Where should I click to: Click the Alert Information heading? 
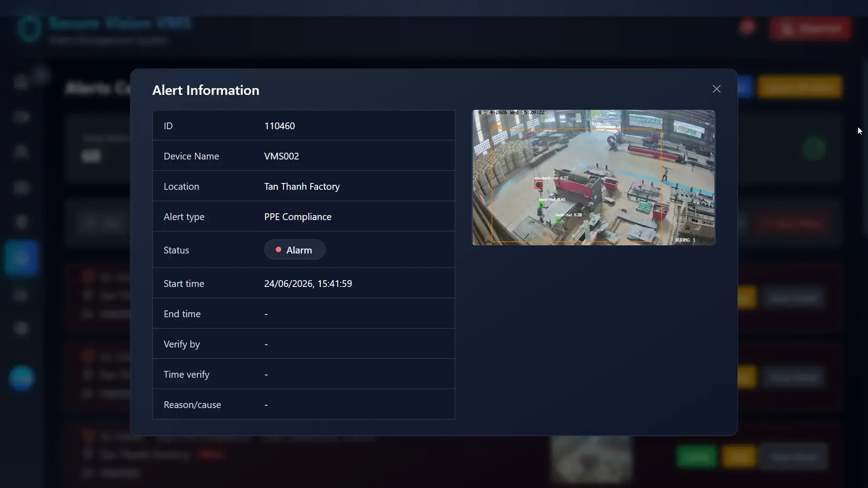point(206,90)
